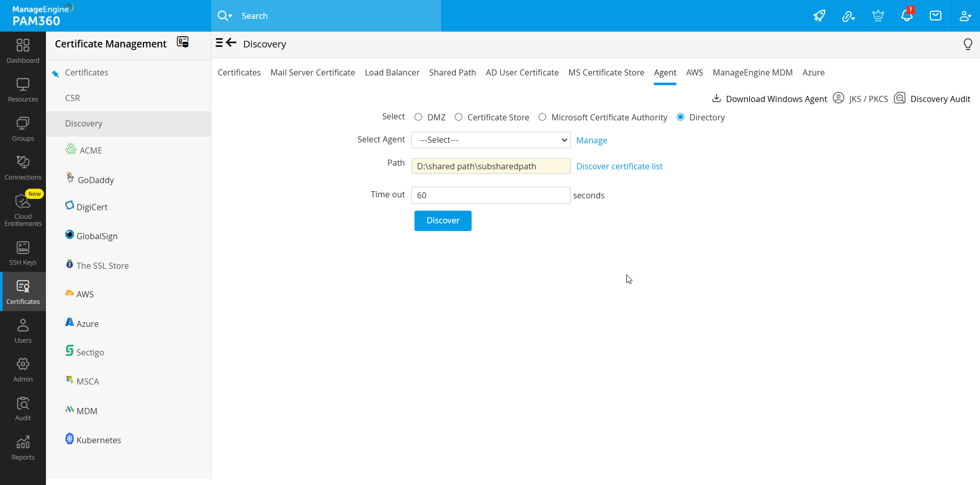
Task: Click the notifications bell icon
Action: (906, 16)
